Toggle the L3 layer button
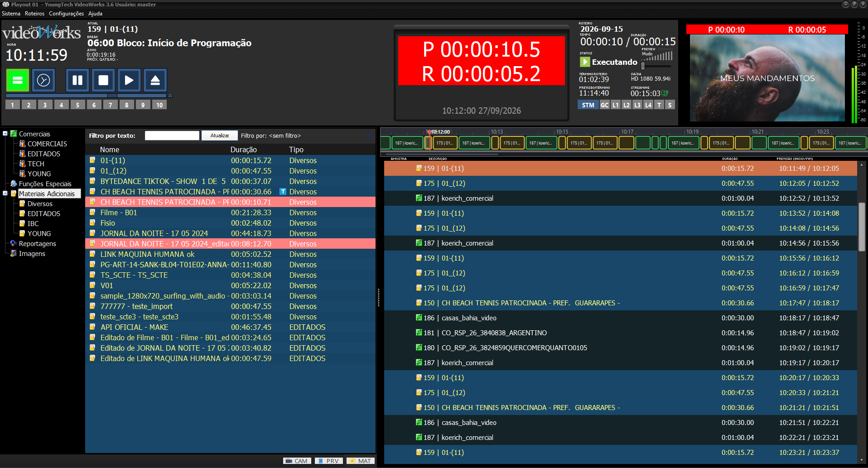This screenshot has width=868, height=468. (x=637, y=105)
